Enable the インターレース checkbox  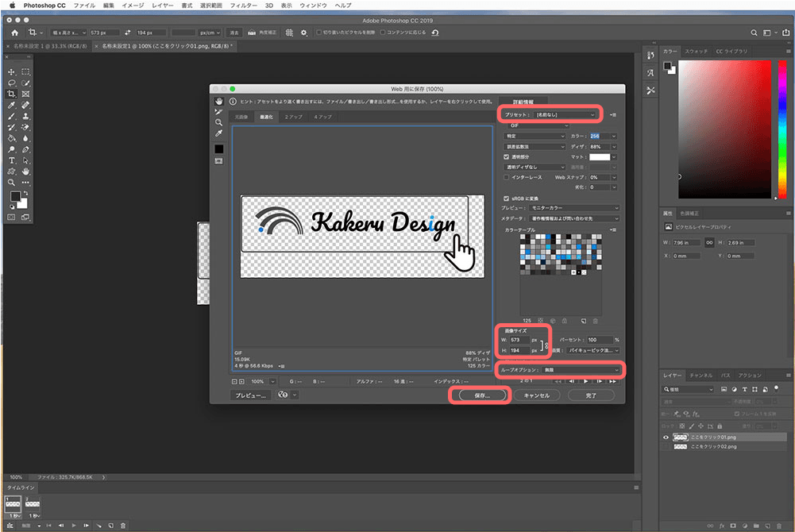[506, 177]
